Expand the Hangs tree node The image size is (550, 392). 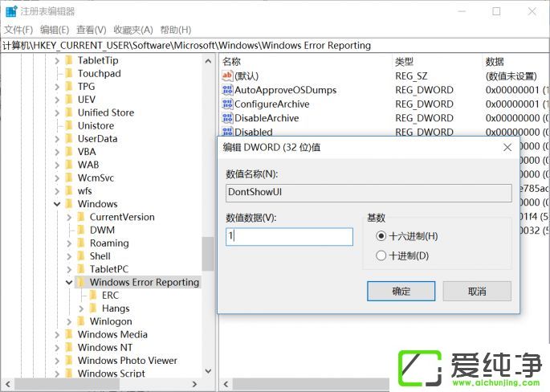point(81,308)
